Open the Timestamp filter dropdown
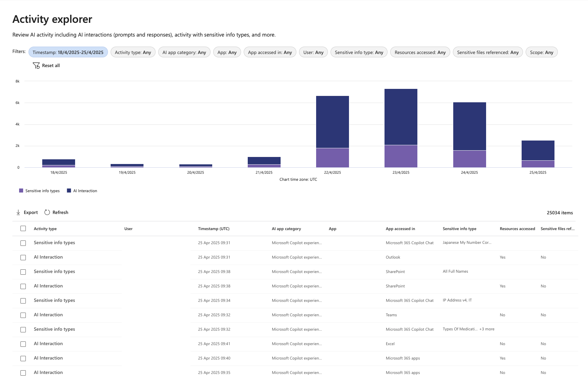 point(68,52)
